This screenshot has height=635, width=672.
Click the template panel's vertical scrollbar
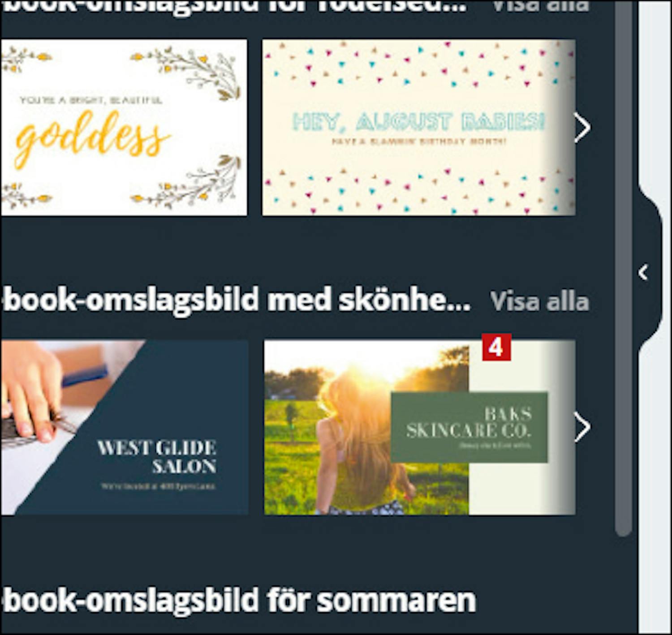click(x=623, y=269)
